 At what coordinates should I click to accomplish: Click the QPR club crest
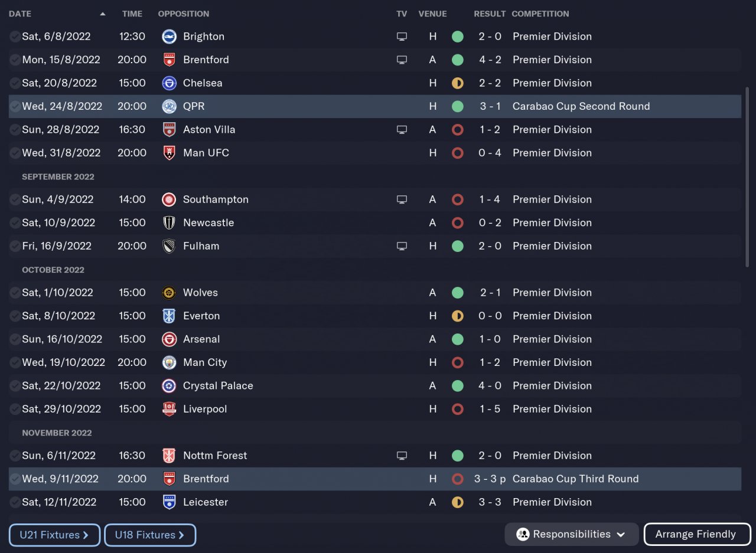click(169, 106)
